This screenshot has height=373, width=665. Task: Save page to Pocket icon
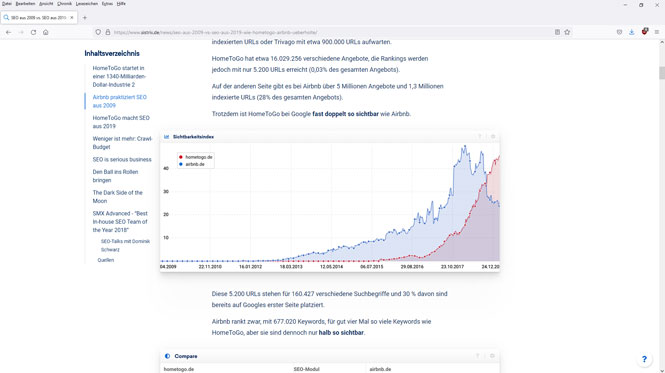click(x=619, y=32)
